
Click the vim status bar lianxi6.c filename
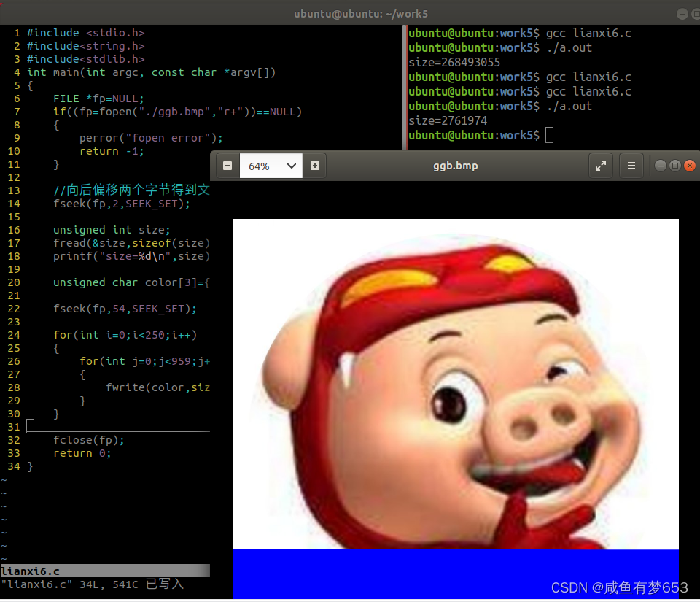point(30,571)
